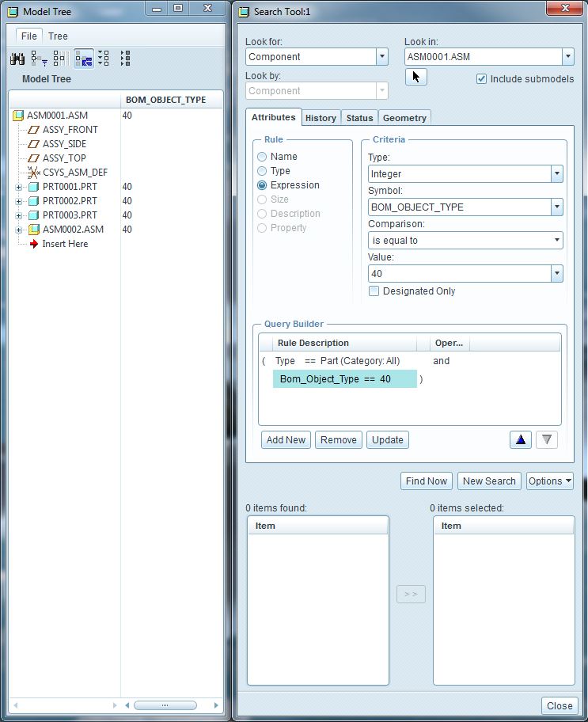Screen dimensions: 588x722
Task: Select the Type rule radio button
Action: 262,171
